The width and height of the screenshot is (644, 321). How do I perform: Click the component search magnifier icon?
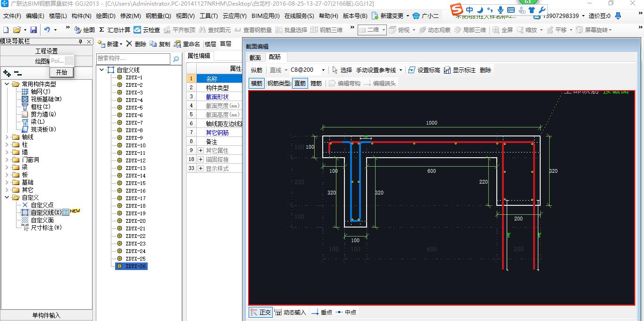point(176,59)
